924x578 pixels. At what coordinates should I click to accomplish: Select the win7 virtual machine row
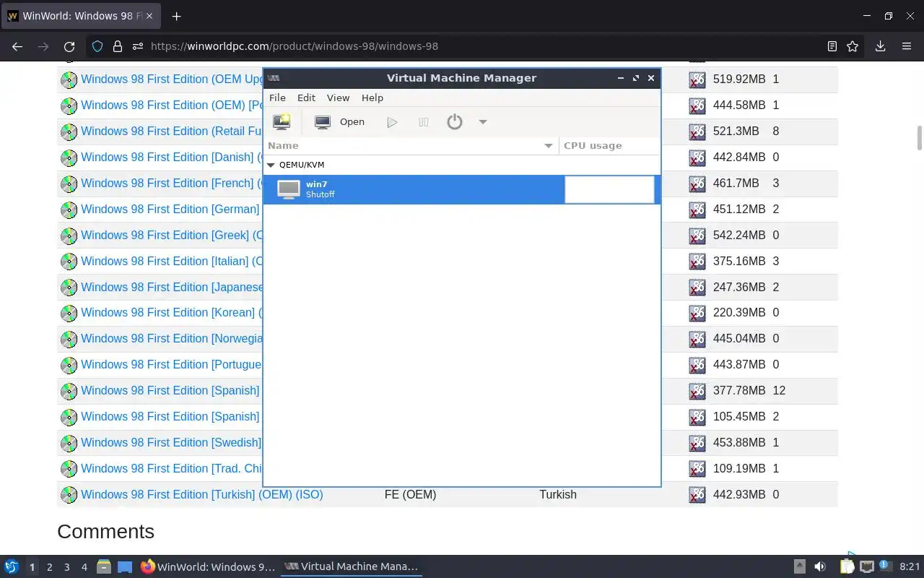pyautogui.click(x=461, y=189)
